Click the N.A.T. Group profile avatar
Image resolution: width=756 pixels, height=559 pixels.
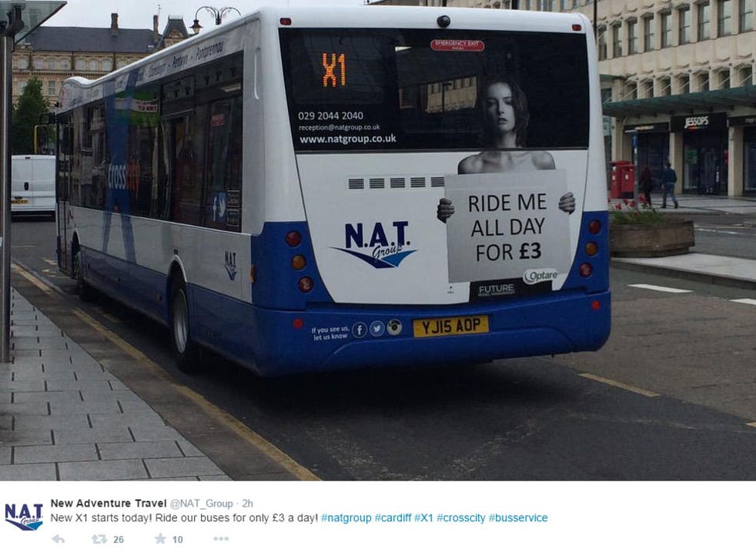(x=24, y=517)
